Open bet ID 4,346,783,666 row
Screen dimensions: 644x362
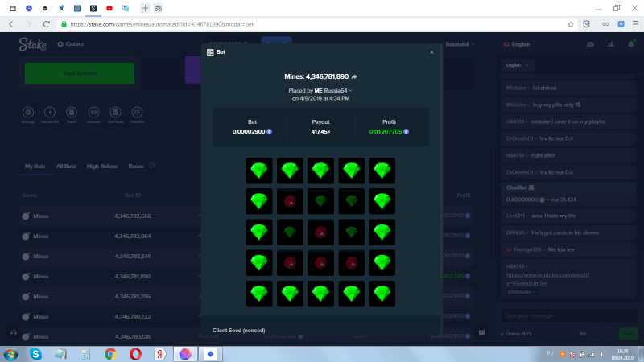click(246, 216)
